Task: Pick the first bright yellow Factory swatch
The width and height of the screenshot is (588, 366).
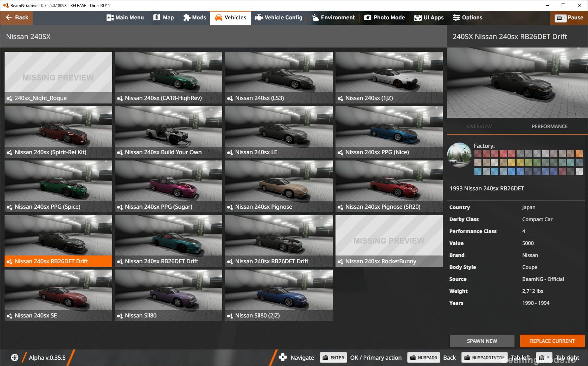Action: click(511, 163)
